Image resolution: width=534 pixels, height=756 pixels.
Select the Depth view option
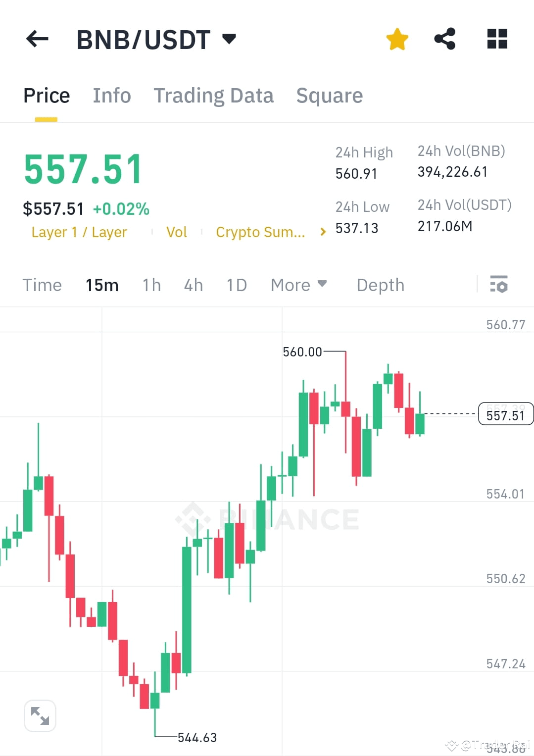point(380,285)
